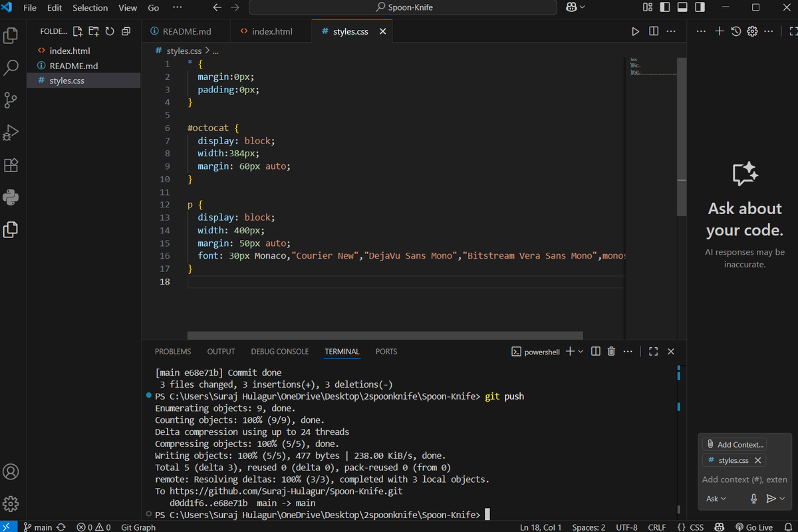Open the new terminal launch profile dropdown

581,351
